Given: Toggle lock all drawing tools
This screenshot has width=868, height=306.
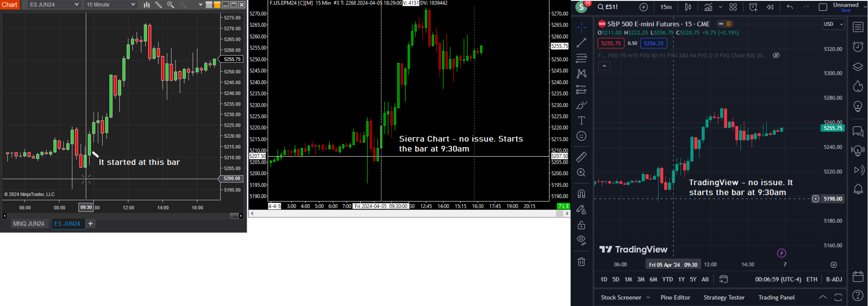Looking at the screenshot, I should point(581,225).
